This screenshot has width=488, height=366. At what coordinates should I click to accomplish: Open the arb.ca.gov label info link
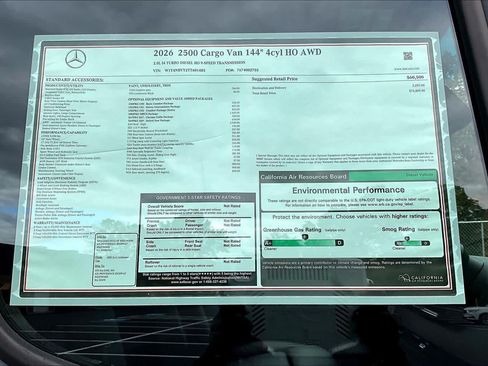[x=391, y=204]
